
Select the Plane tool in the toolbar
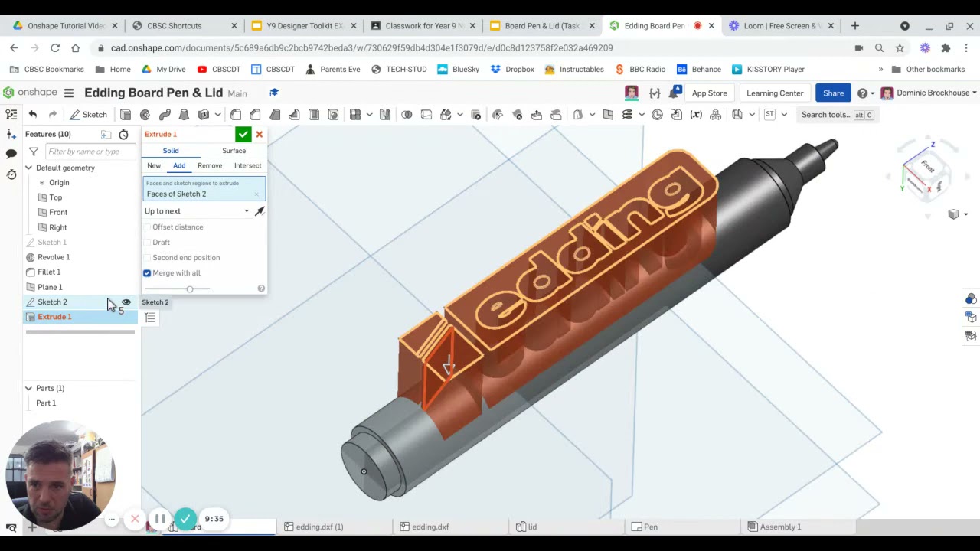point(608,115)
